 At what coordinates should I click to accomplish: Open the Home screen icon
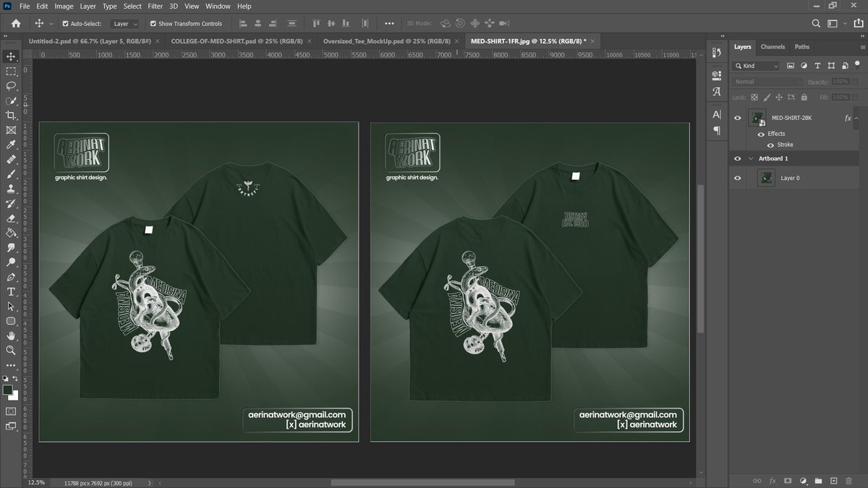15,23
